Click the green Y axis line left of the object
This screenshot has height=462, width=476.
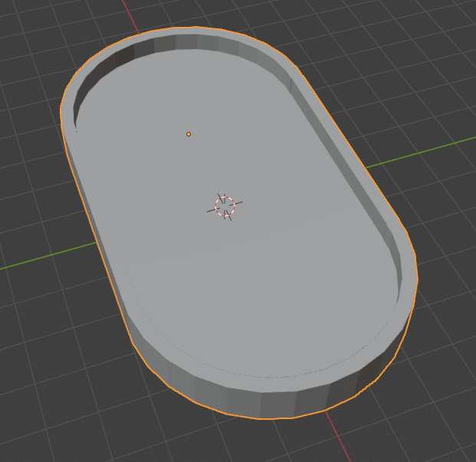click(x=48, y=256)
